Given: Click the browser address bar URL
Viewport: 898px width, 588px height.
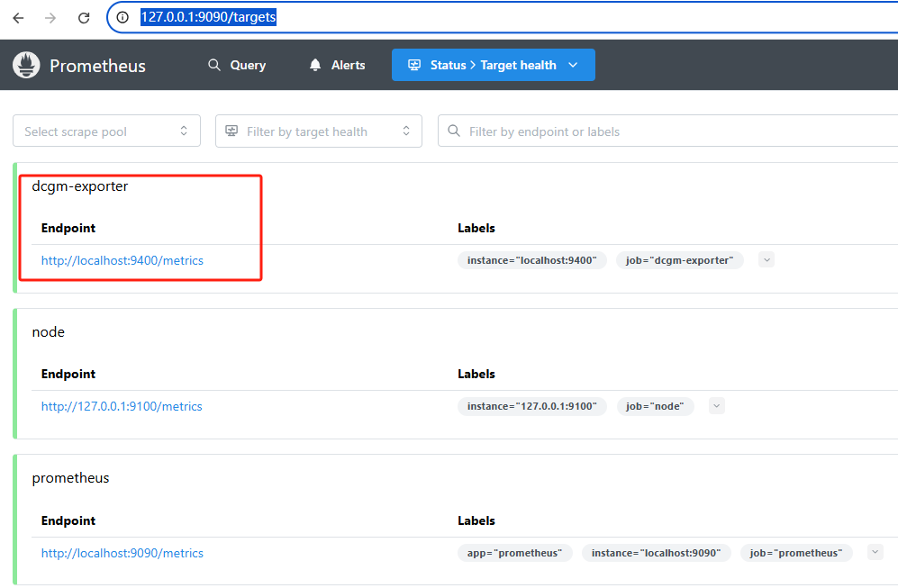Looking at the screenshot, I should pyautogui.click(x=208, y=17).
